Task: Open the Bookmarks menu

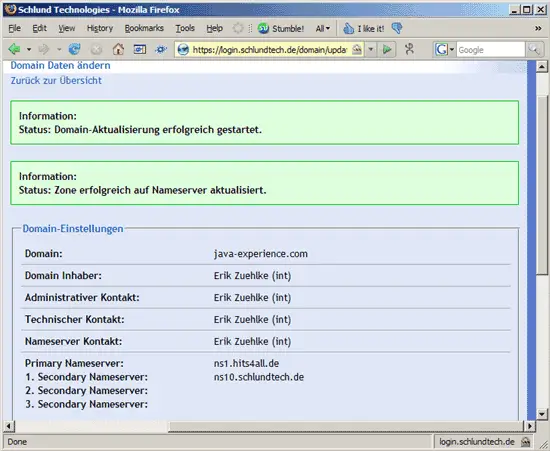Action: coord(144,28)
